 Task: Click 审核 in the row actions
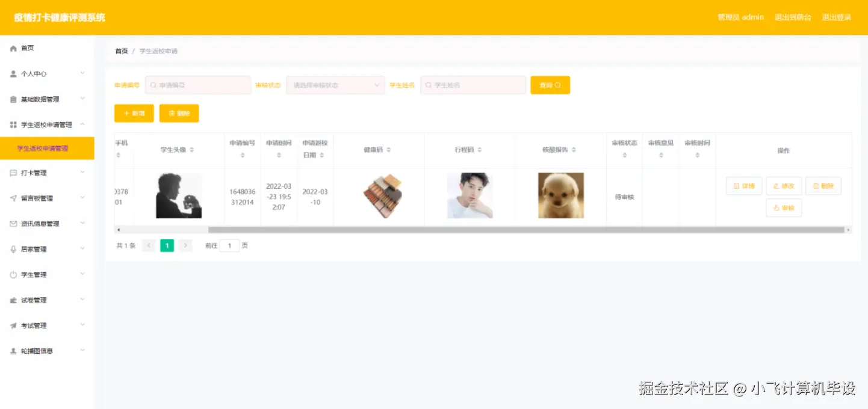click(x=784, y=208)
